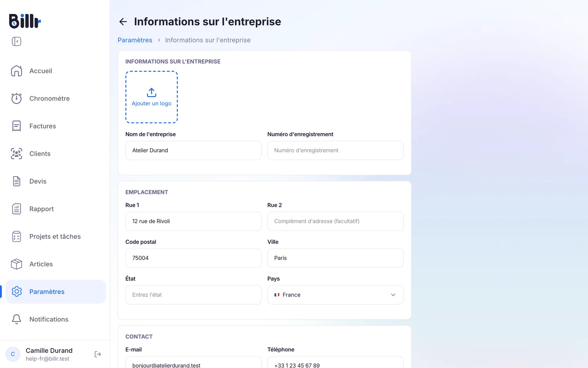This screenshot has height=368, width=588.
Task: Click the Nom de l'entreprise field
Action: 194,151
